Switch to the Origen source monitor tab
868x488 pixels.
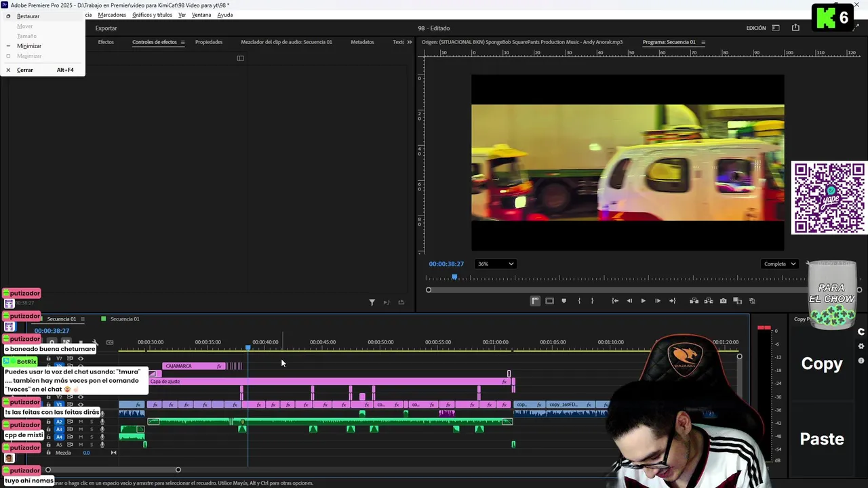522,42
